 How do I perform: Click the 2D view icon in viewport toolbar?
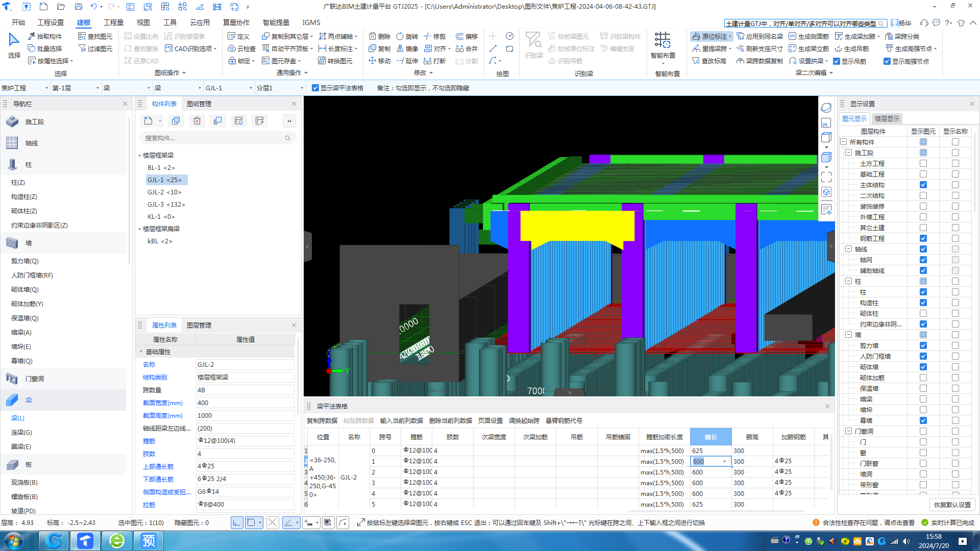click(826, 123)
